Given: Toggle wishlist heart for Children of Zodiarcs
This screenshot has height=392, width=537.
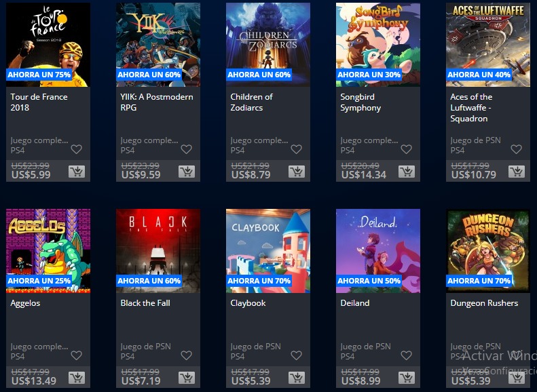Looking at the screenshot, I should [x=296, y=149].
